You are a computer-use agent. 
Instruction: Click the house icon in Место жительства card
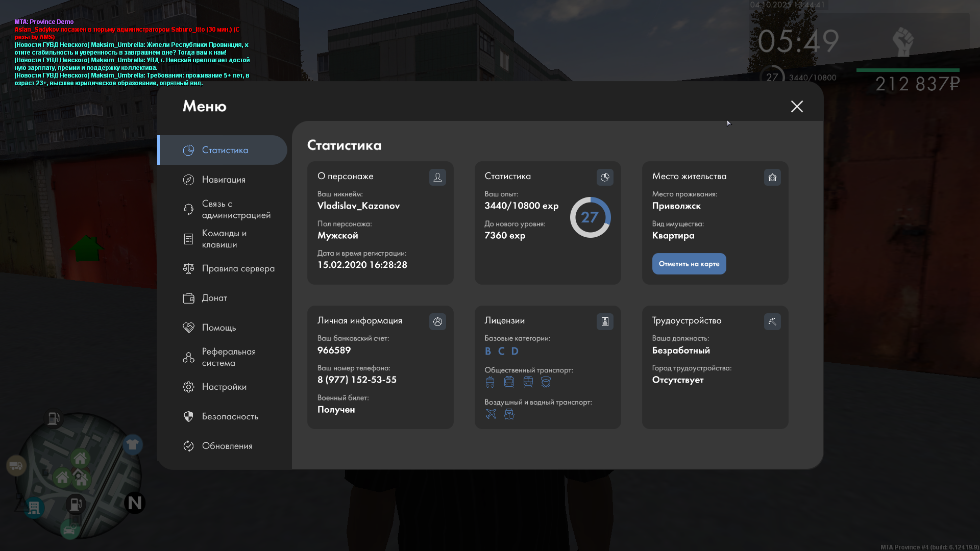point(772,177)
